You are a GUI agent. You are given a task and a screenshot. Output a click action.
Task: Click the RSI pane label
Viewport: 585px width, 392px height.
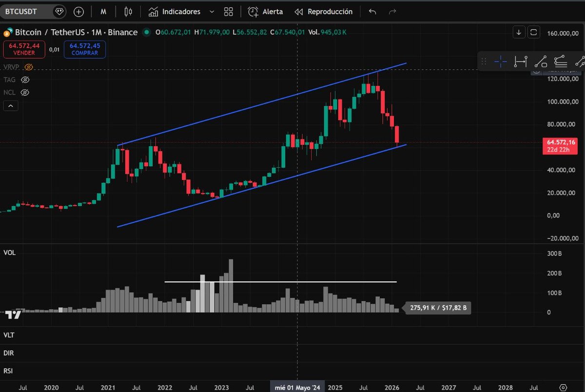tap(8, 371)
